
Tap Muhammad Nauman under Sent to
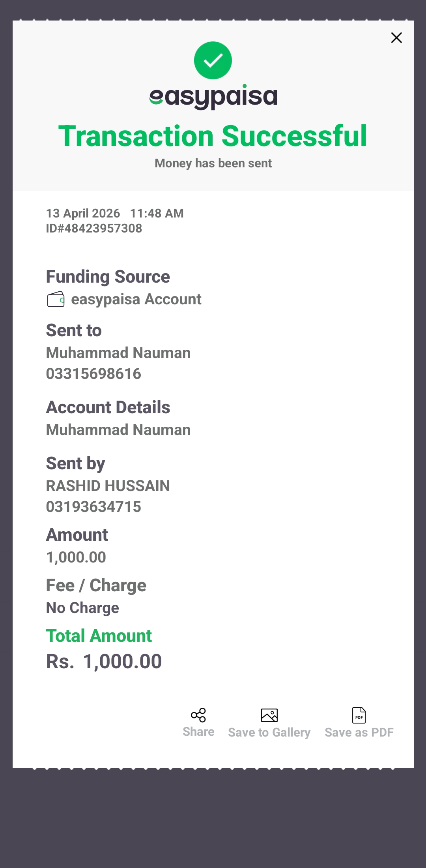coord(118,352)
